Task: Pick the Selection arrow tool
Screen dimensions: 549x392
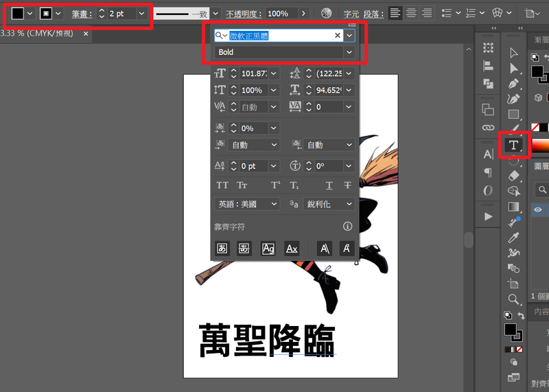Action: tap(513, 53)
